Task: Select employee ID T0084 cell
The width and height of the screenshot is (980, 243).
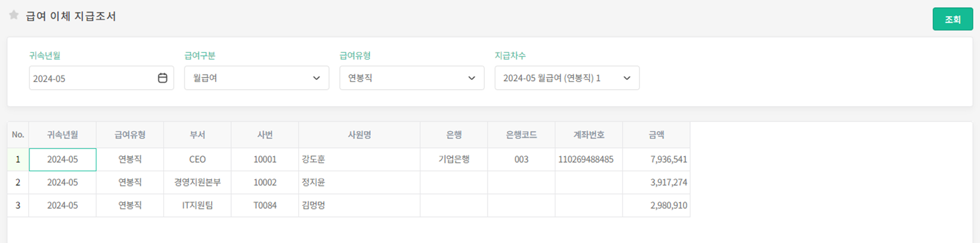Action: coord(265,205)
